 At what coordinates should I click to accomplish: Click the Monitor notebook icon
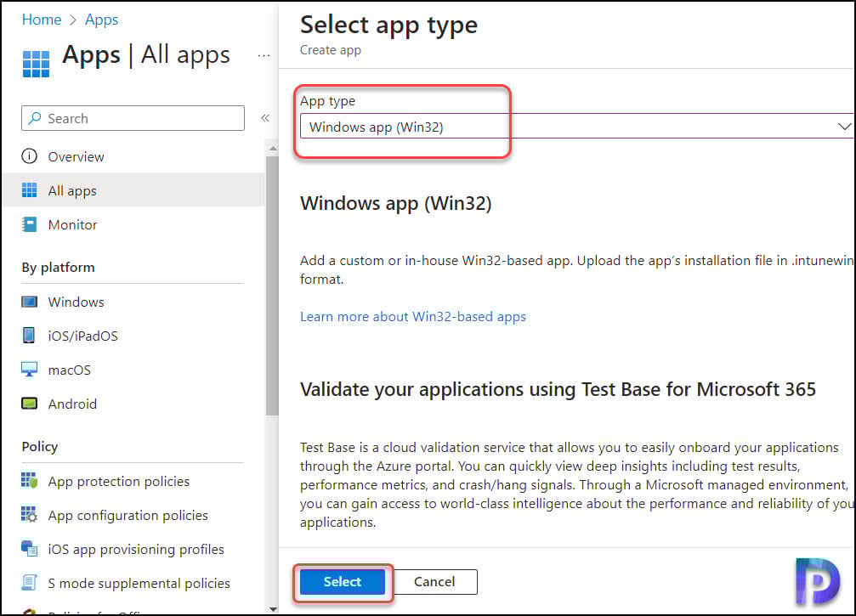point(29,224)
